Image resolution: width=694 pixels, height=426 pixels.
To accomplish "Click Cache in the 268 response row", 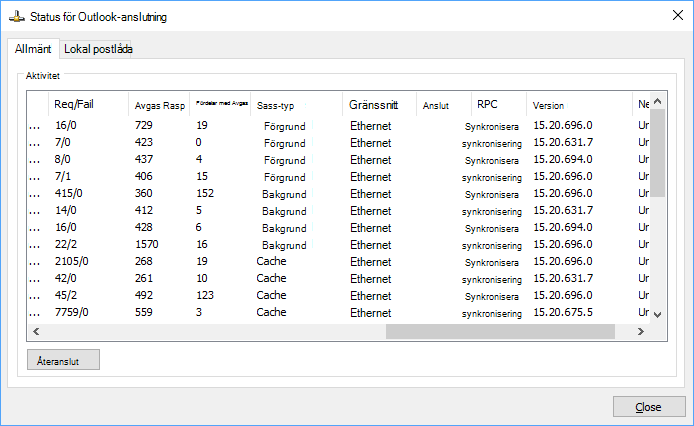I will (271, 261).
